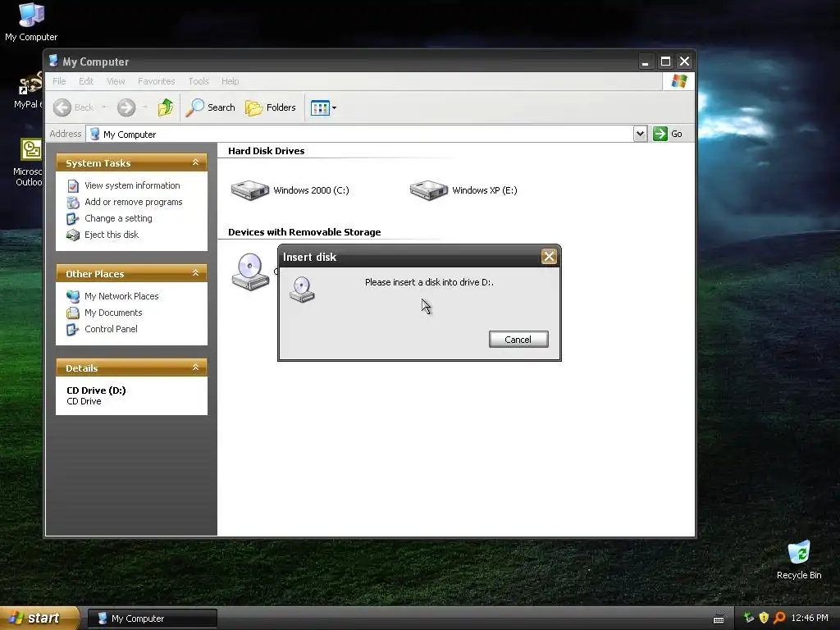This screenshot has height=630, width=840.
Task: Select the Windows 2000 (C:) drive icon
Action: [250, 190]
